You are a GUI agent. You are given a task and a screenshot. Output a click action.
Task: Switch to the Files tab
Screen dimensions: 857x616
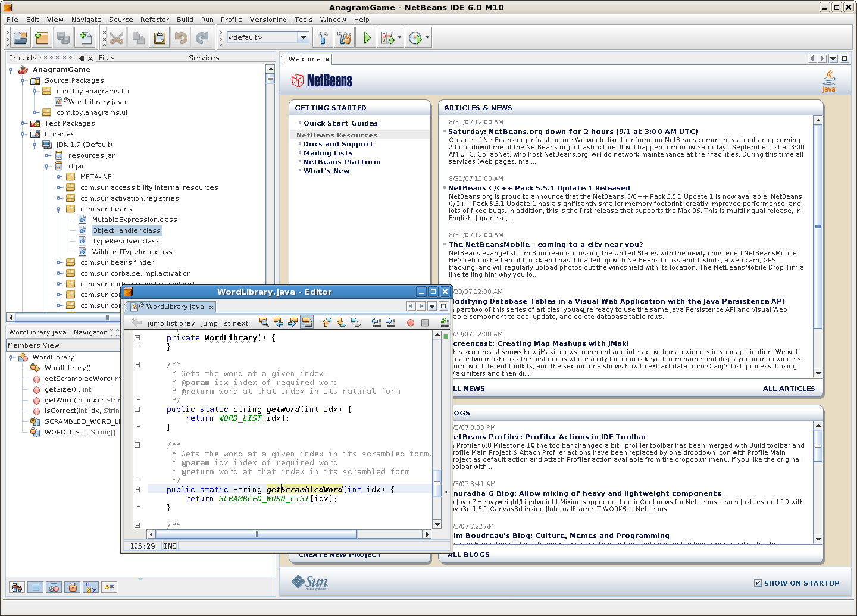coord(140,58)
